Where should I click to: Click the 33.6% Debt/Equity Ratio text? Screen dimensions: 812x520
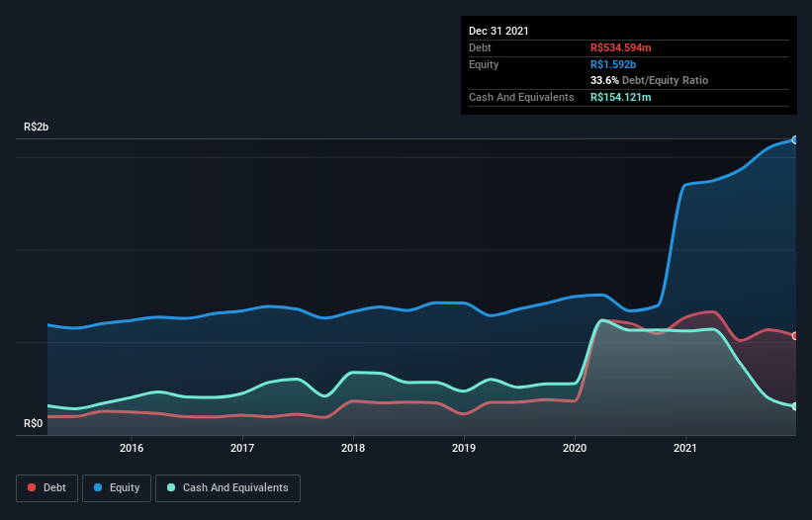click(650, 80)
